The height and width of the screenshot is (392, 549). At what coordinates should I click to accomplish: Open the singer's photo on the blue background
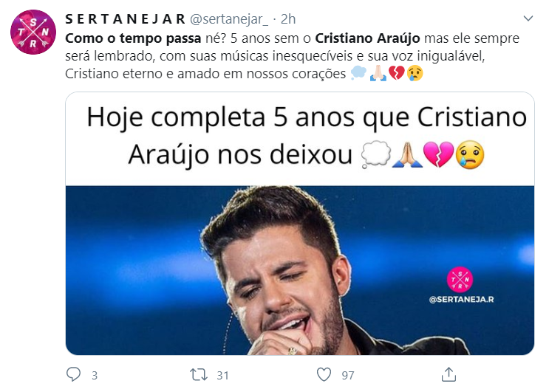(x=300, y=270)
